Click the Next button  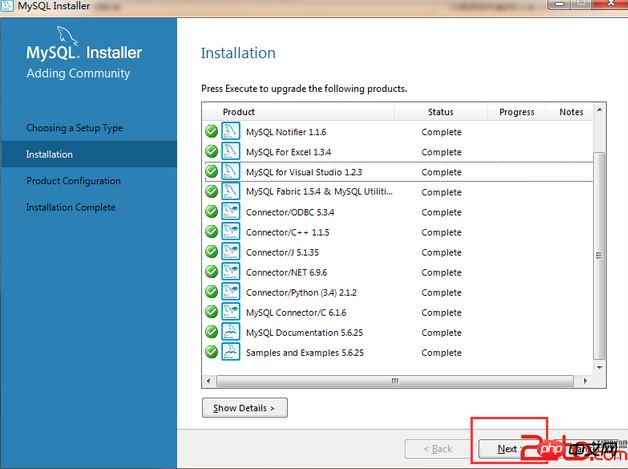(x=507, y=449)
